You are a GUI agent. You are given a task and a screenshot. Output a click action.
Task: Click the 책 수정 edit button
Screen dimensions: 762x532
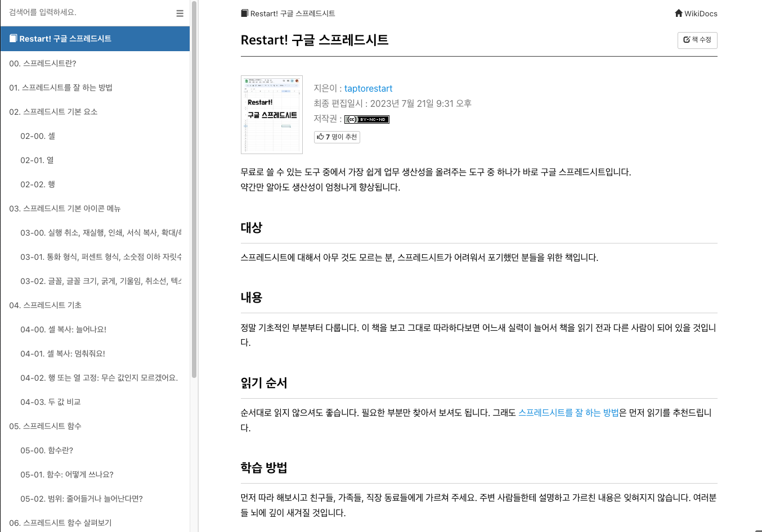coord(697,40)
